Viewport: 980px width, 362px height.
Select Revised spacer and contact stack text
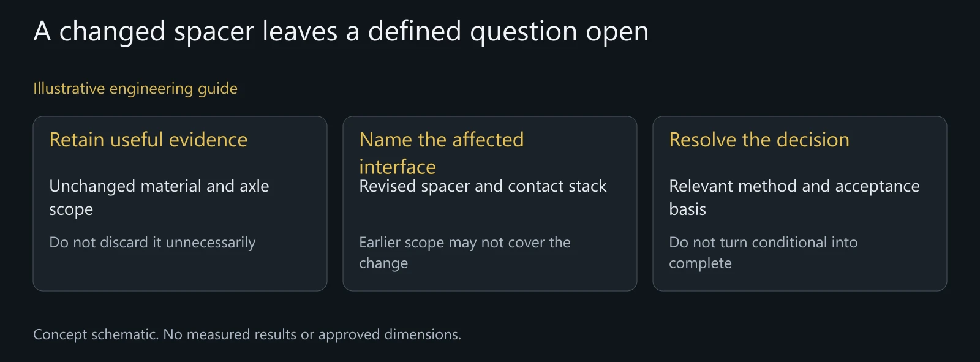(483, 186)
